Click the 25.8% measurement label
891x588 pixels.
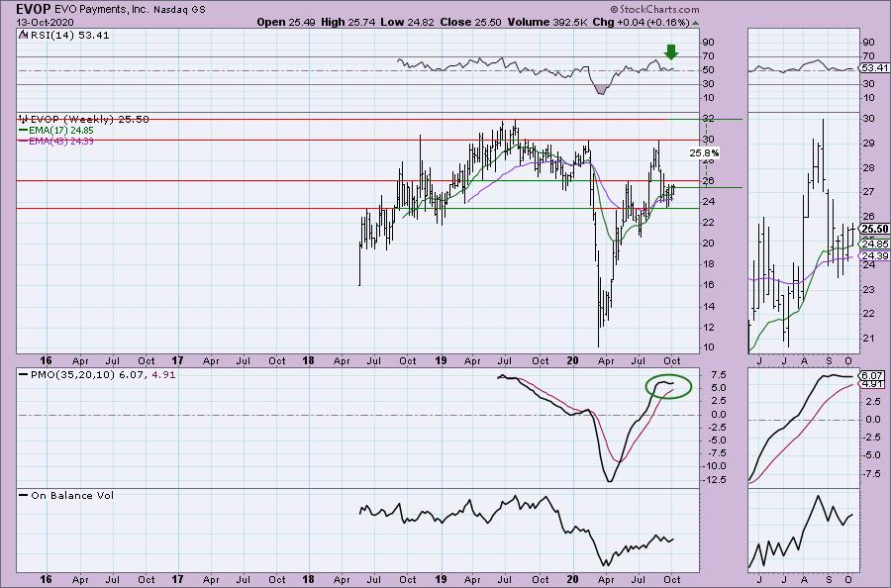(x=704, y=152)
